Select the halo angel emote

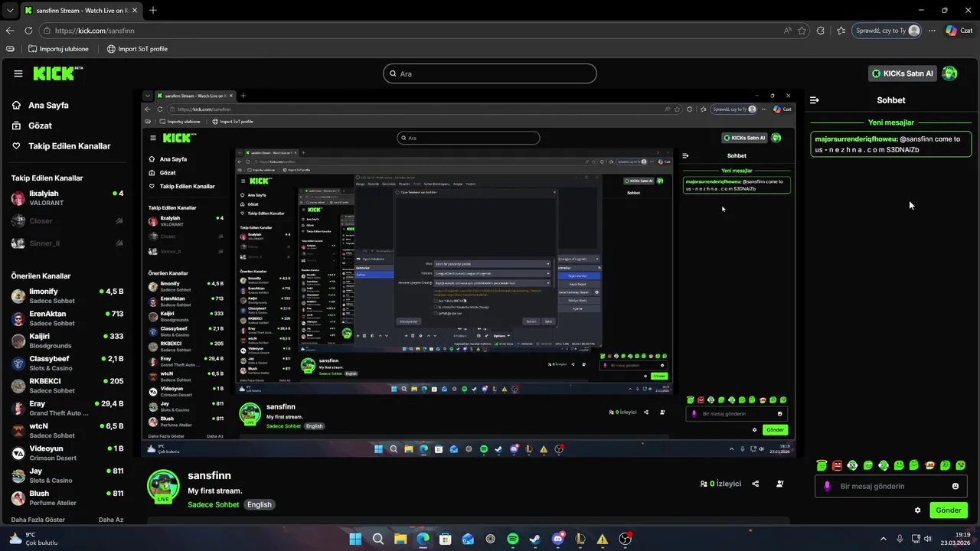[822, 465]
